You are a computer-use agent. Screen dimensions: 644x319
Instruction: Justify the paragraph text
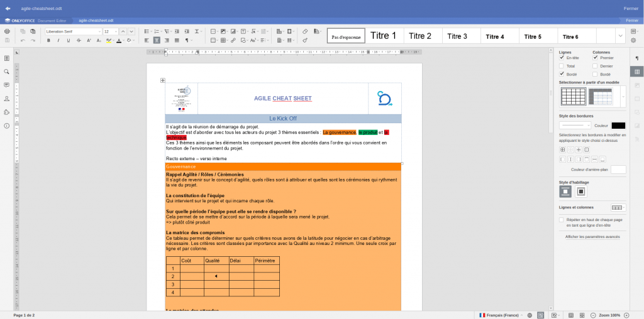177,40
